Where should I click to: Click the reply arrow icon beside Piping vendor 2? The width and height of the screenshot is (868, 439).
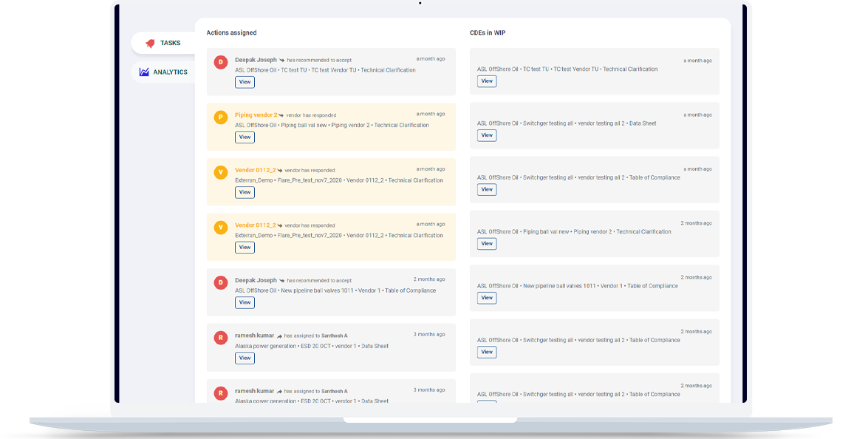(281, 115)
